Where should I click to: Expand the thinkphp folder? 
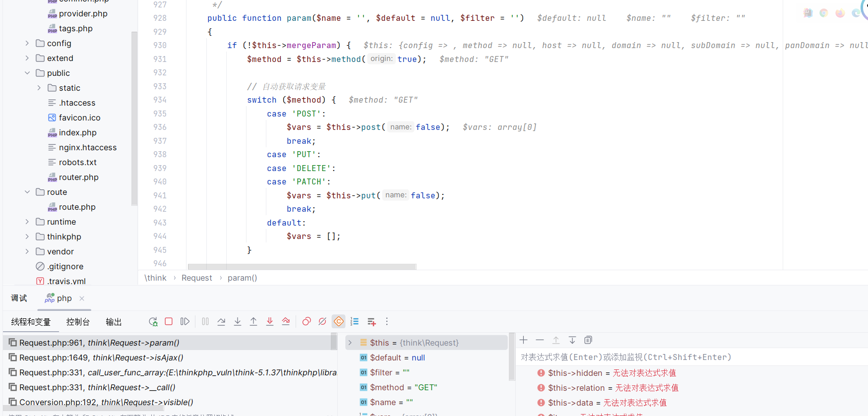(27, 237)
